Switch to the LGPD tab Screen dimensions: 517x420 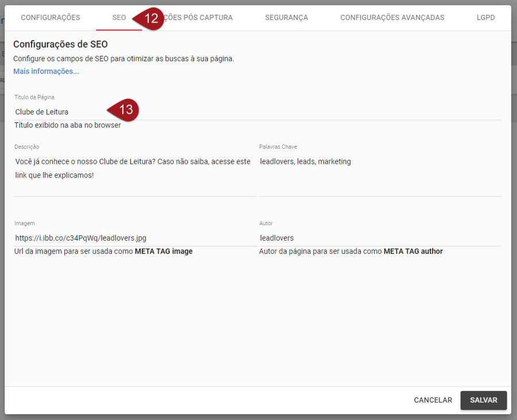pos(485,18)
